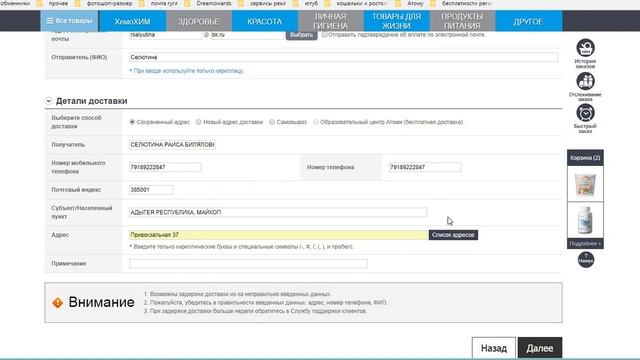This screenshot has height=360, width=640.
Task: Open the ЛИЧНАЯ ГИГИЕНА category tab
Action: 331,21
